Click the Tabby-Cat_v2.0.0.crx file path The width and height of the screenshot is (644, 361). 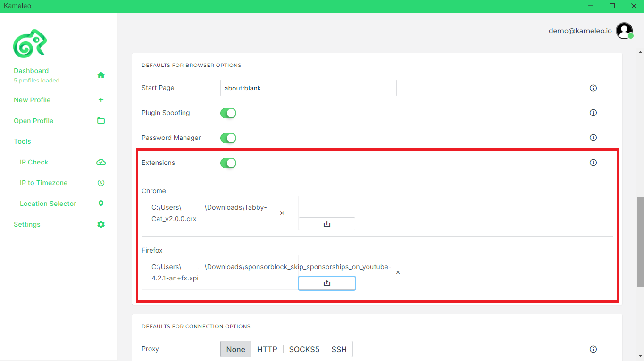(x=209, y=213)
